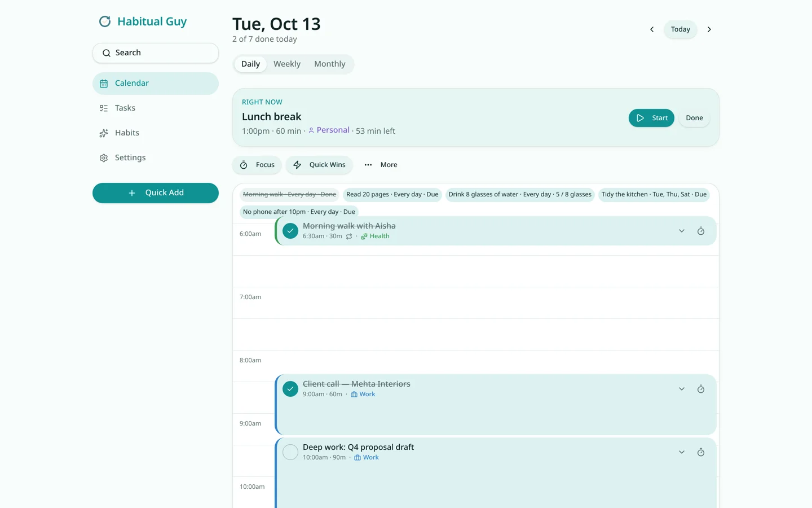The image size is (812, 508).
Task: Click the "Lunch break" title
Action: pyautogui.click(x=272, y=117)
